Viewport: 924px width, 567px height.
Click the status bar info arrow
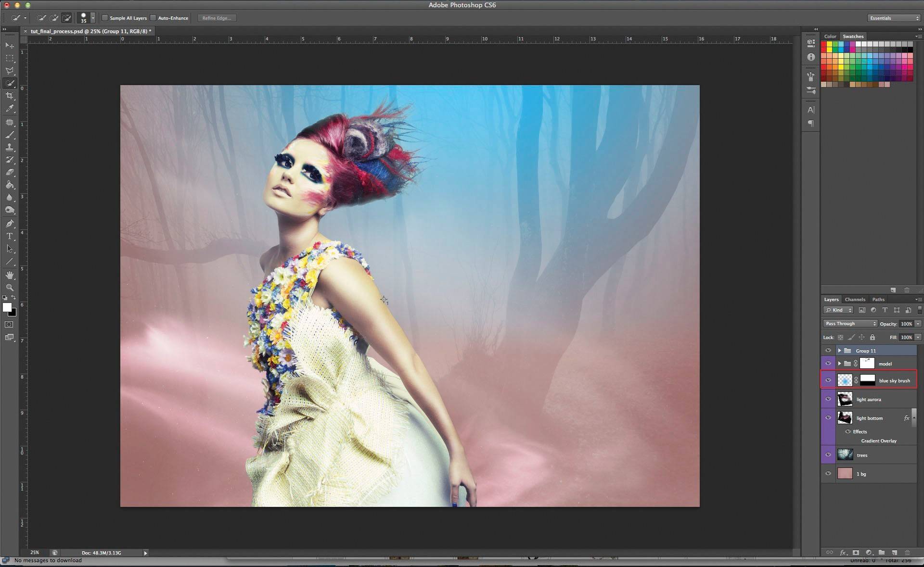pos(145,553)
